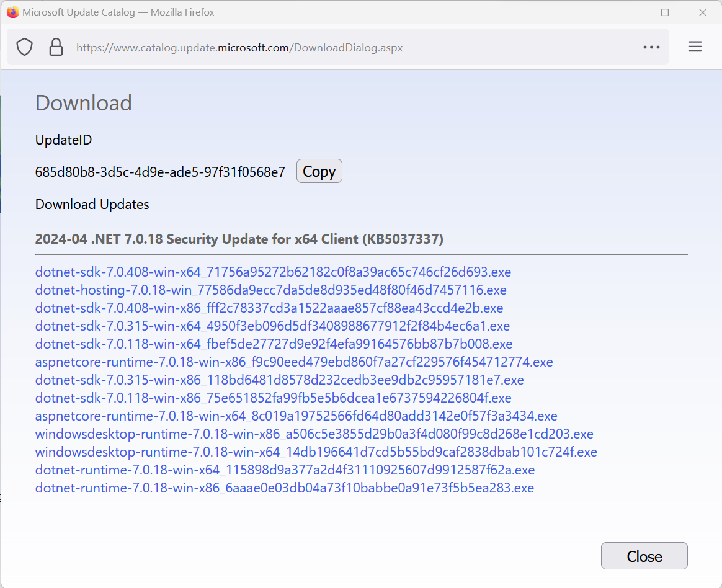Click the padlock site security icon
This screenshot has width=722, height=588.
56,47
